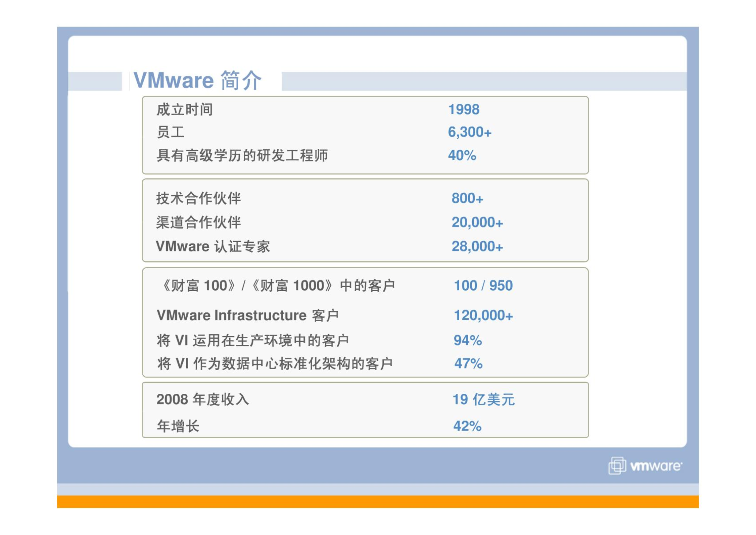Click the 40% engineers value
The width and height of the screenshot is (756, 535).
462,155
